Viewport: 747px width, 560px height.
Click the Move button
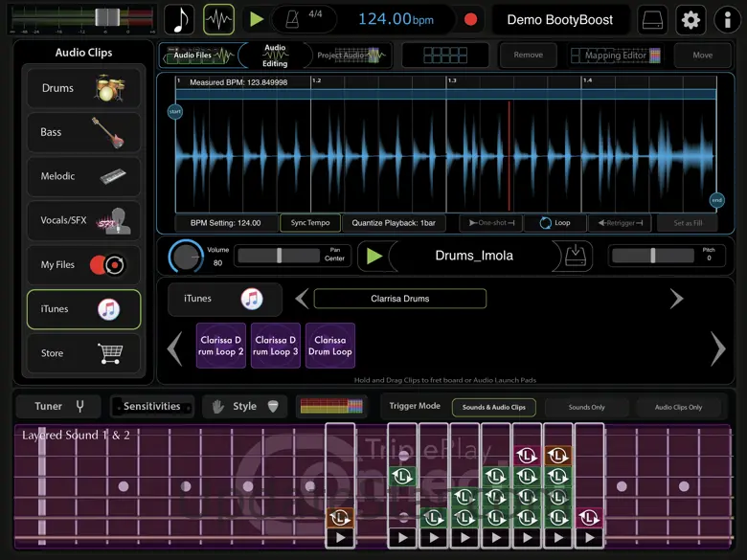pyautogui.click(x=703, y=56)
